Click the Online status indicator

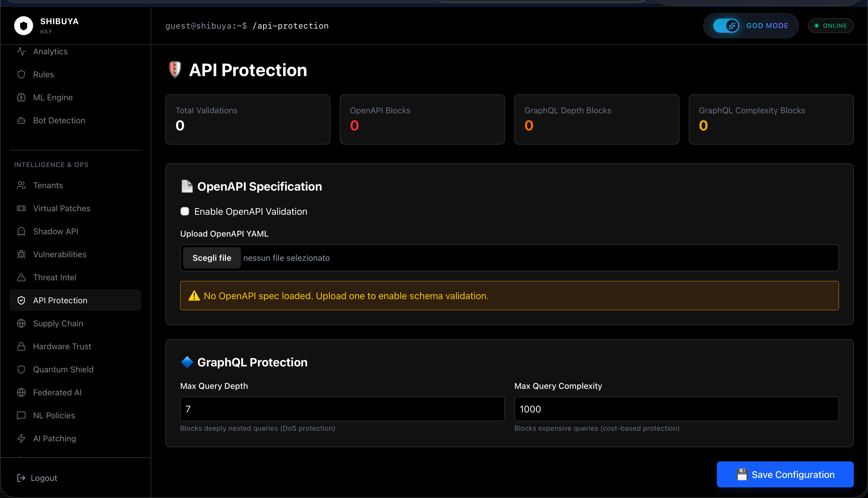point(831,26)
